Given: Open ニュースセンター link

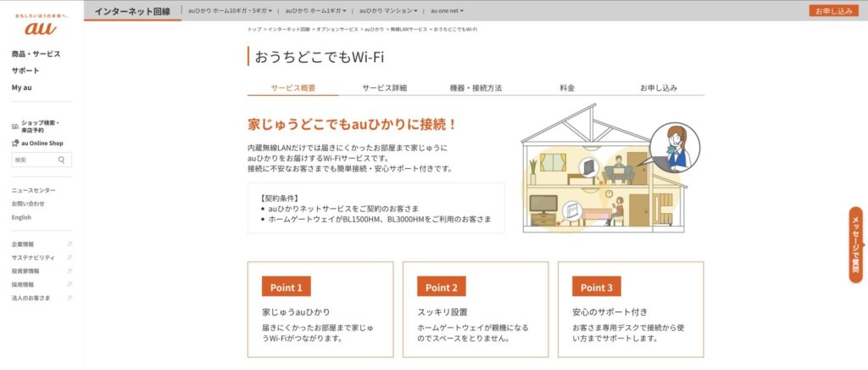Looking at the screenshot, I should [x=34, y=190].
